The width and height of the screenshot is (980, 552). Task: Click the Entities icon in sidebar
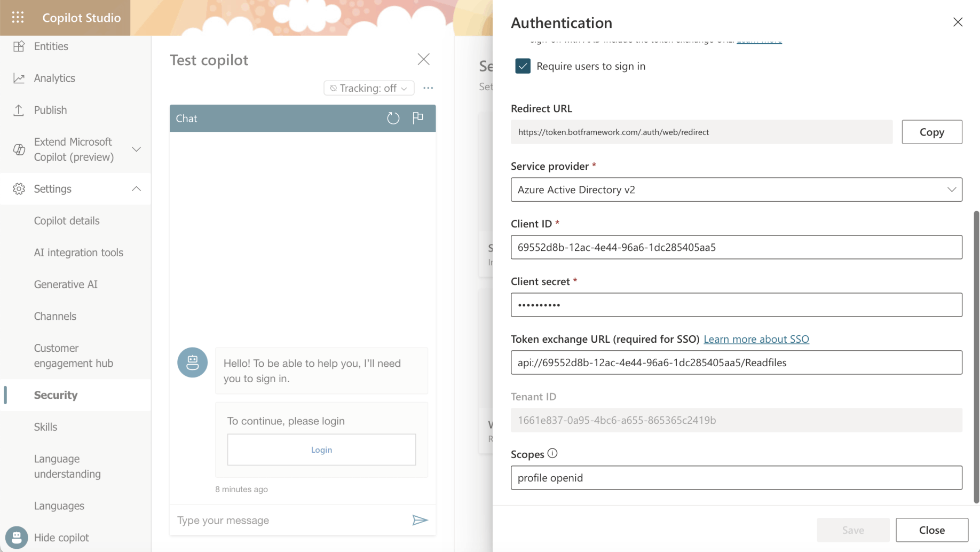19,46
